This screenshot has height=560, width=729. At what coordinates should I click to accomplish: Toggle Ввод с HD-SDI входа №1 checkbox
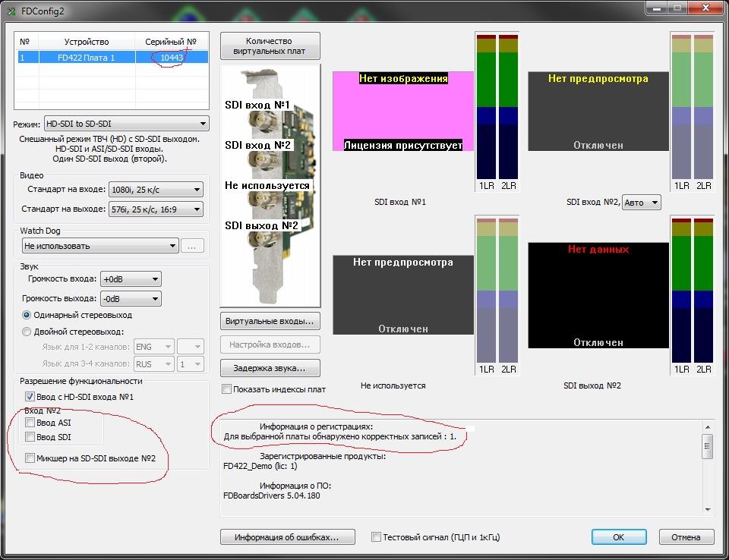30,397
